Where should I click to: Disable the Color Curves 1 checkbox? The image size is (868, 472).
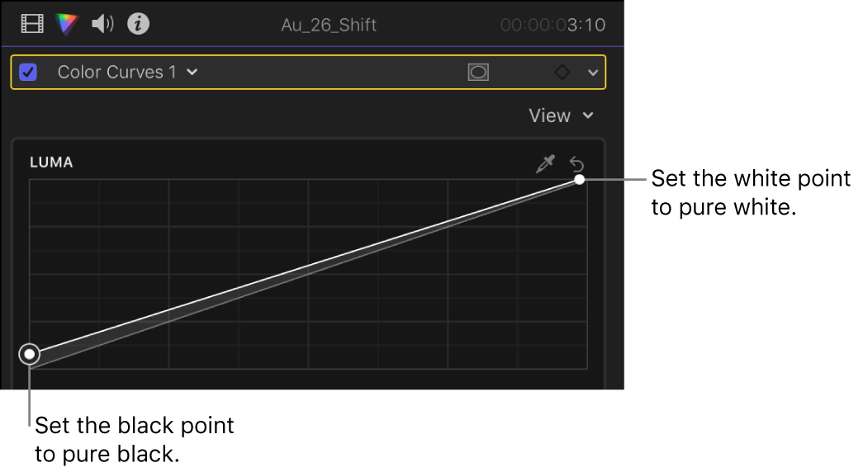coord(29,73)
